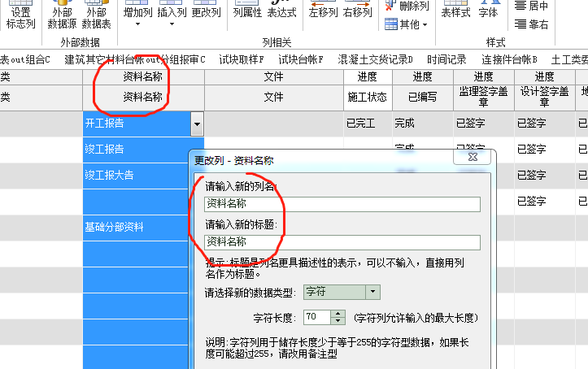Click the 设置标志列 ribbon button
Image resolution: width=588 pixels, height=369 pixels.
click(x=20, y=18)
